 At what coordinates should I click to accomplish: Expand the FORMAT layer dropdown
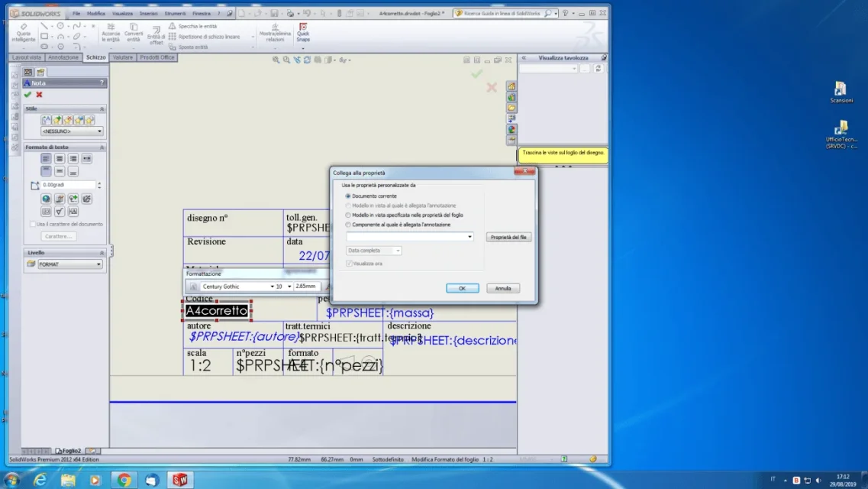(x=69, y=264)
